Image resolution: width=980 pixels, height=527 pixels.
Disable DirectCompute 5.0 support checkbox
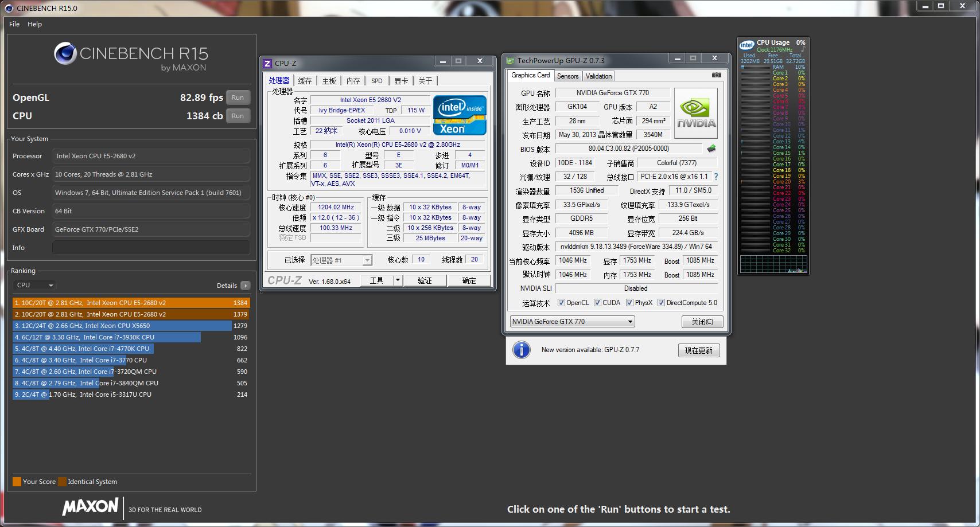pos(661,302)
